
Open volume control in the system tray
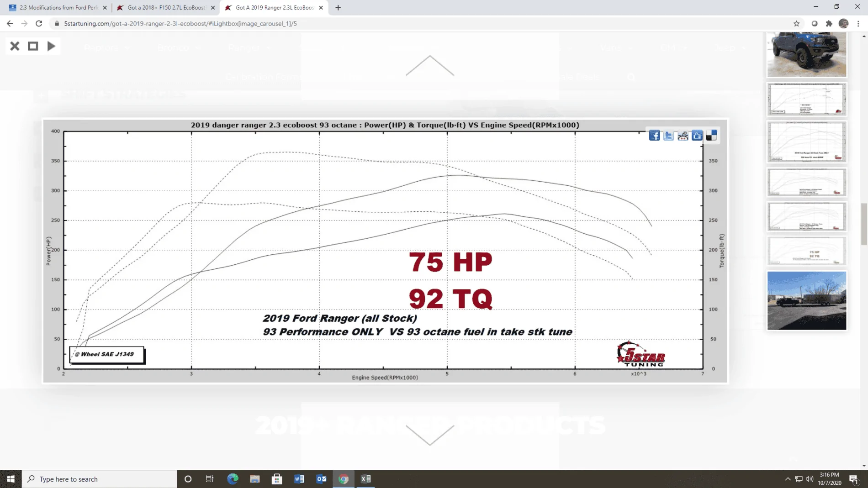[810, 479]
